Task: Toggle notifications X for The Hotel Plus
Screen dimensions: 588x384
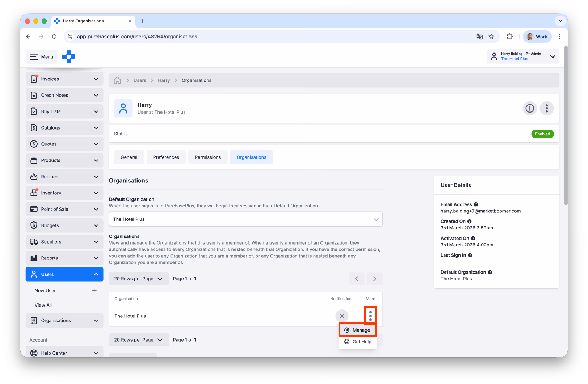Action: [x=342, y=316]
